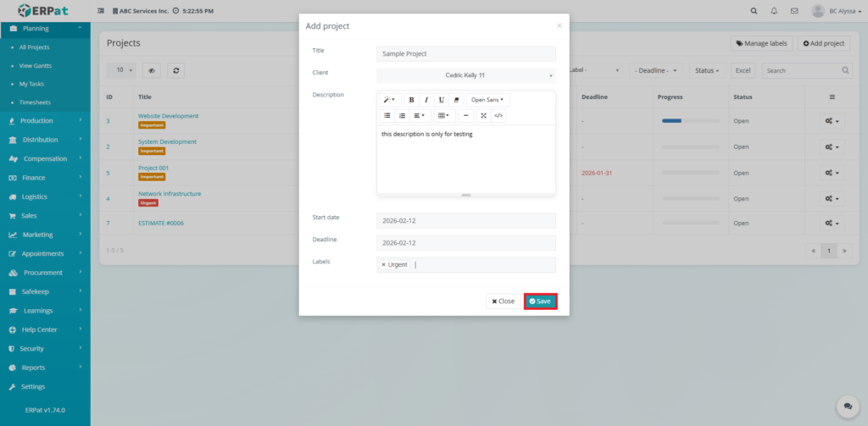Expand the Logistics sidebar menu

(x=45, y=196)
